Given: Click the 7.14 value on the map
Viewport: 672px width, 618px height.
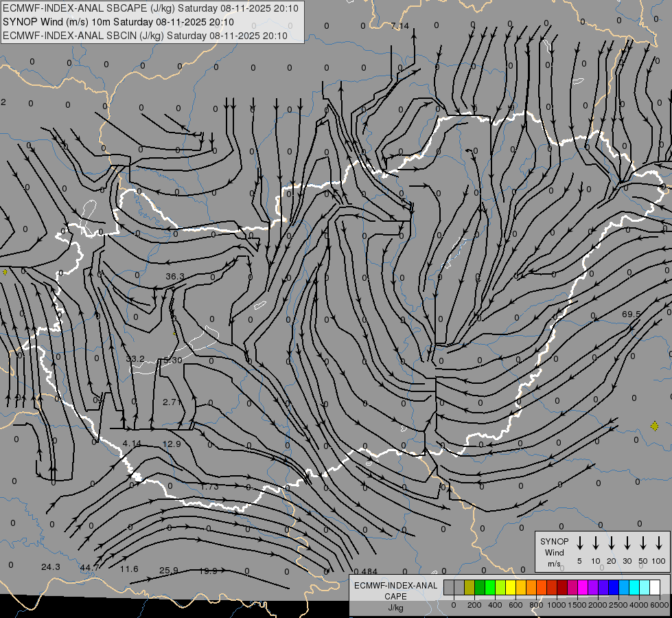Looking at the screenshot, I should click(x=400, y=26).
